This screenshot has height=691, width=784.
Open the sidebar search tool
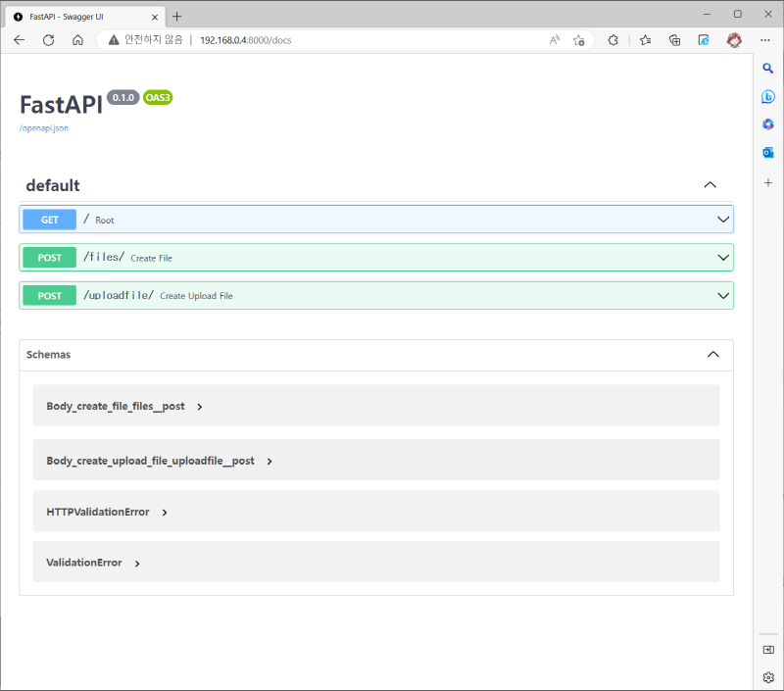click(768, 68)
